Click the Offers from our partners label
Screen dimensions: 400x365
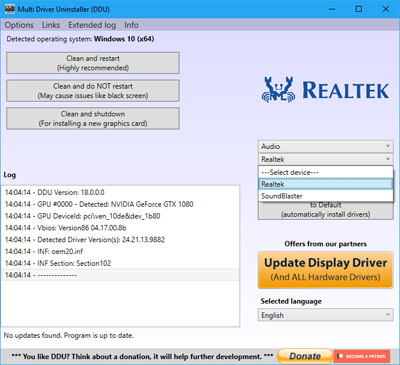325,244
